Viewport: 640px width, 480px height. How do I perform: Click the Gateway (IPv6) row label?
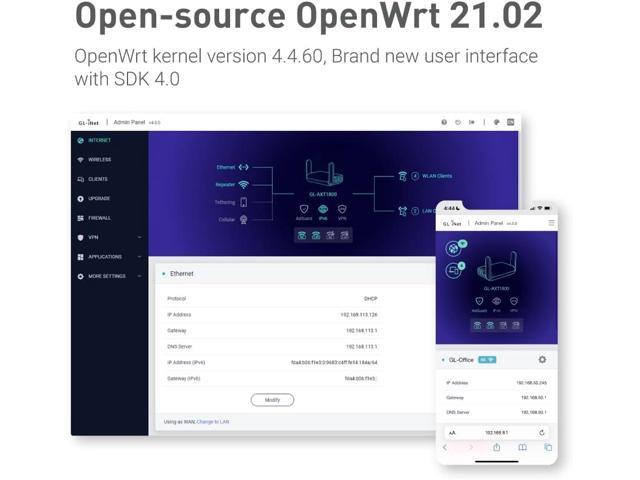coord(184,378)
